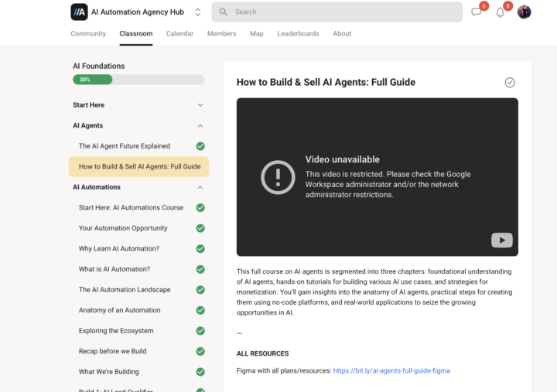Expand the Start Here section chevron
This screenshot has width=557, height=392.
coord(200,105)
